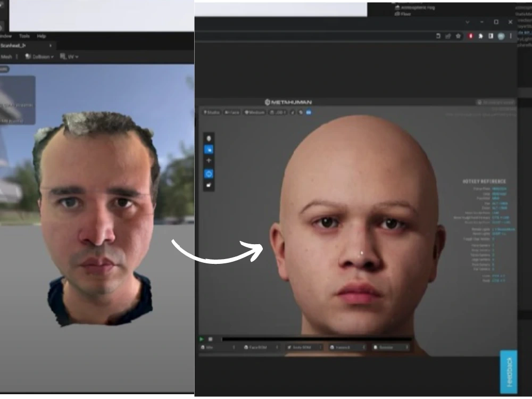
Task: Open the Help menu in Unreal editor
Action: pyautogui.click(x=41, y=36)
